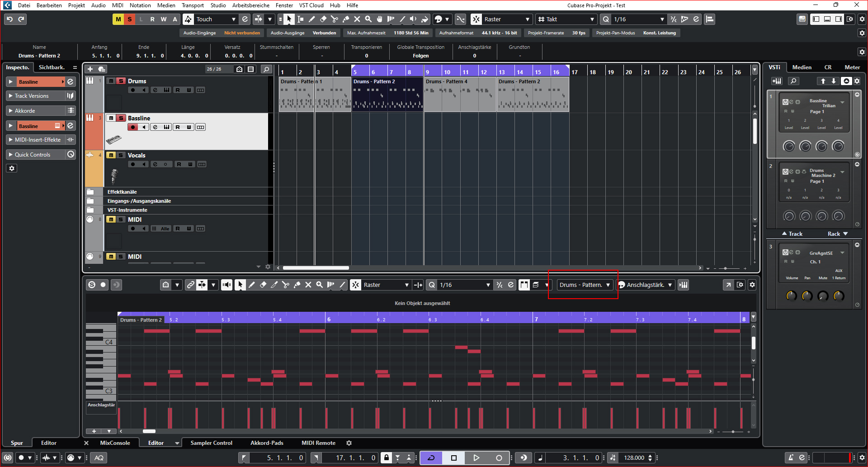Toggle transport cycle loop button
This screenshot has width=868, height=467.
(x=431, y=457)
